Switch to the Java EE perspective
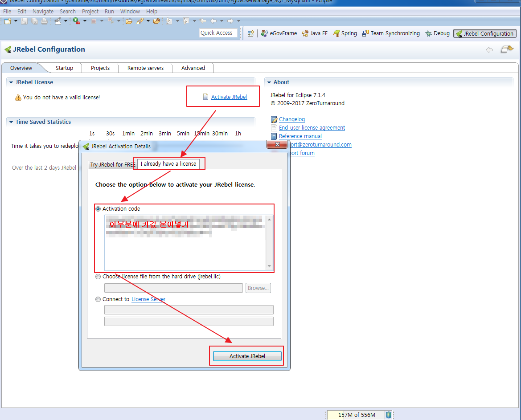The width and height of the screenshot is (521, 420). pos(315,33)
